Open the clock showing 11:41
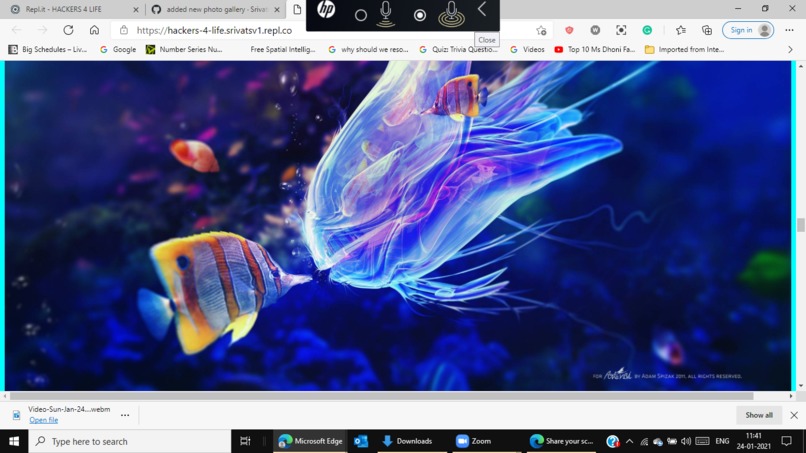The image size is (806, 453). tap(754, 441)
